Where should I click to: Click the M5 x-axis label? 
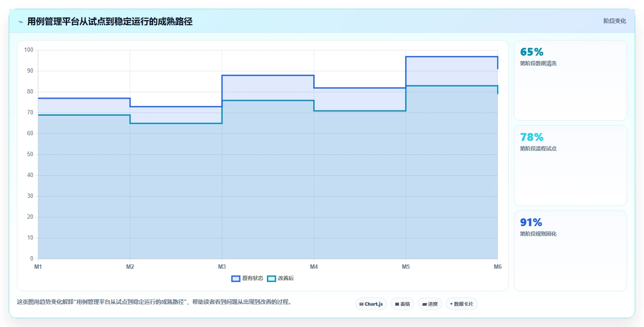click(406, 267)
